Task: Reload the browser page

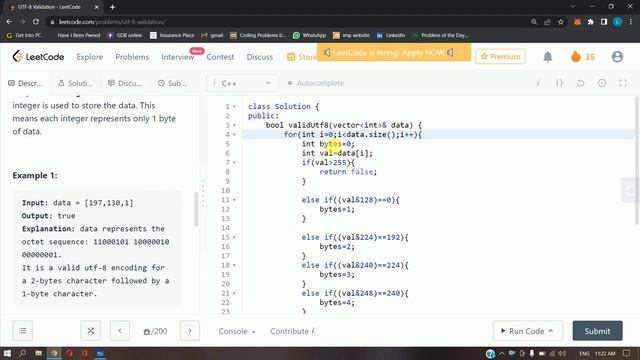Action: tap(36, 22)
